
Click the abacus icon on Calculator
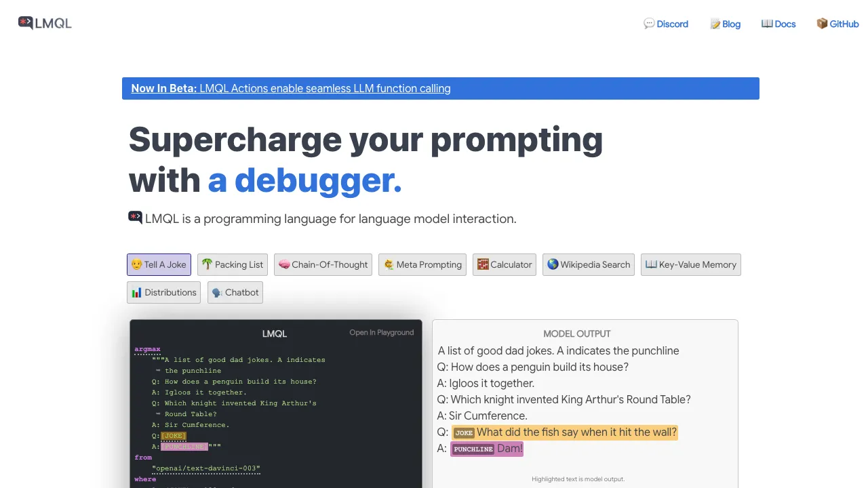[x=483, y=264]
